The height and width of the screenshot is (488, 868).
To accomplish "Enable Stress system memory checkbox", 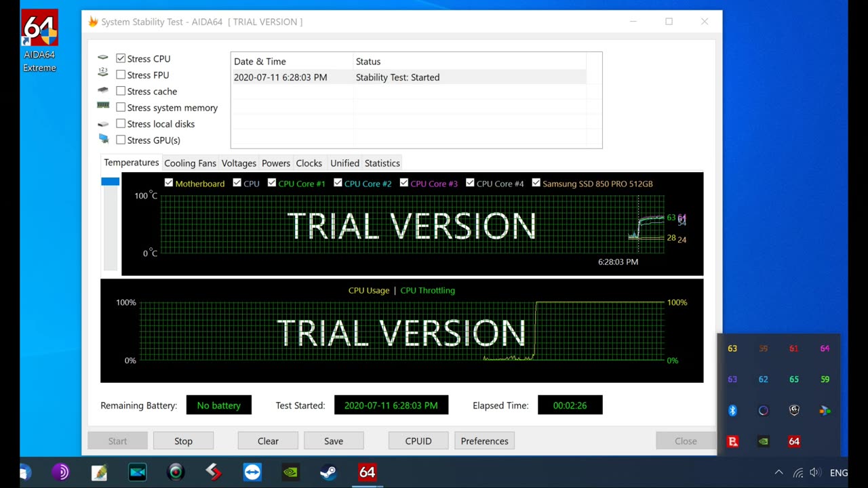I will [x=121, y=108].
